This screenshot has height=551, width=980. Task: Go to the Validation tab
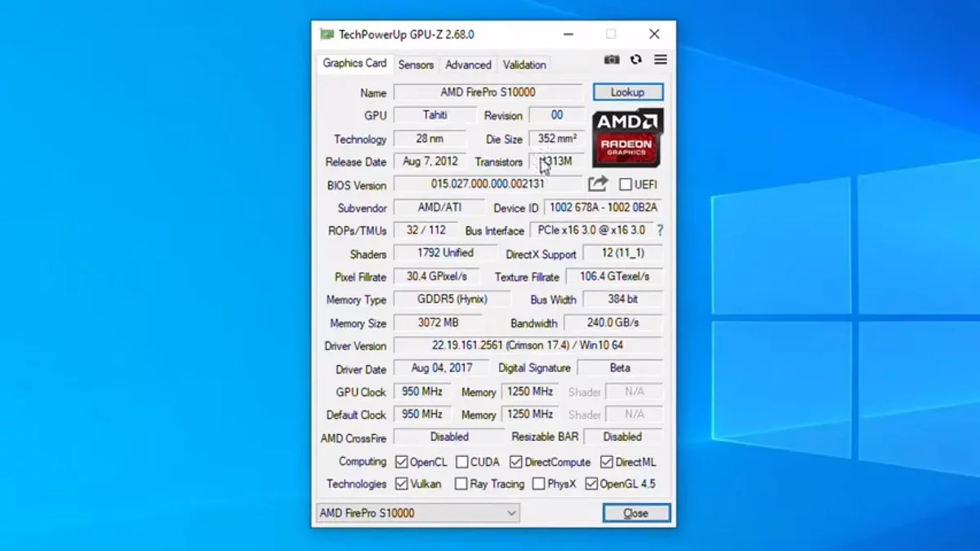coord(524,64)
